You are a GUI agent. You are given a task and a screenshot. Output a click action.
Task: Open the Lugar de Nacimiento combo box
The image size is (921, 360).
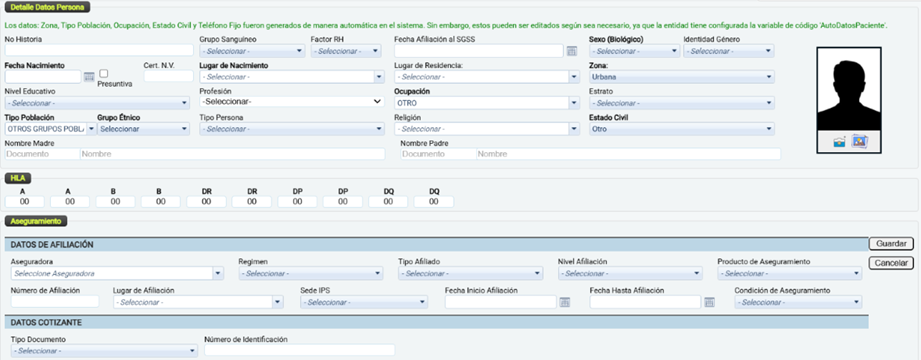(292, 77)
